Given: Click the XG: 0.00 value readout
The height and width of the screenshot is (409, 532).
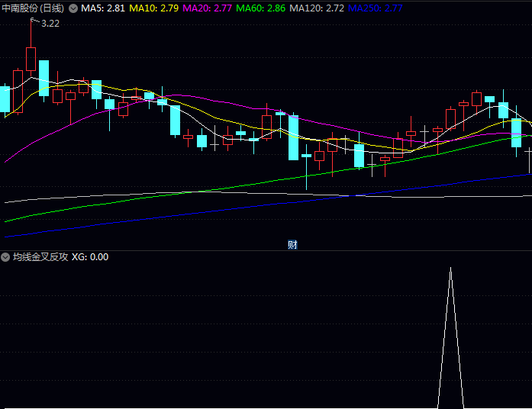Looking at the screenshot, I should tap(89, 257).
